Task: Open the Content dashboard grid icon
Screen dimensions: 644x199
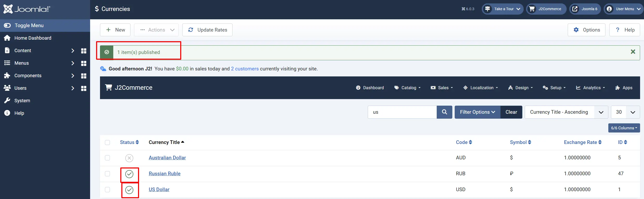Action: tap(84, 51)
